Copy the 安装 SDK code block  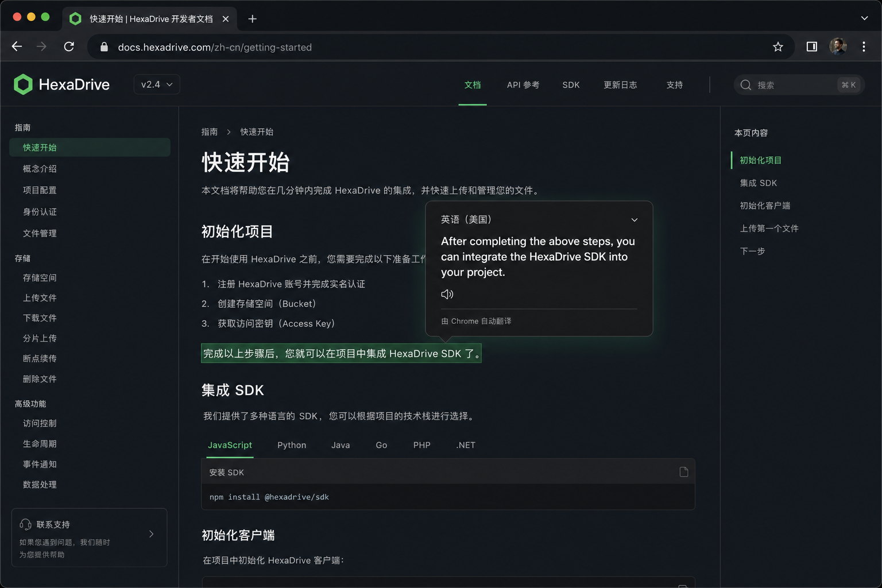683,472
